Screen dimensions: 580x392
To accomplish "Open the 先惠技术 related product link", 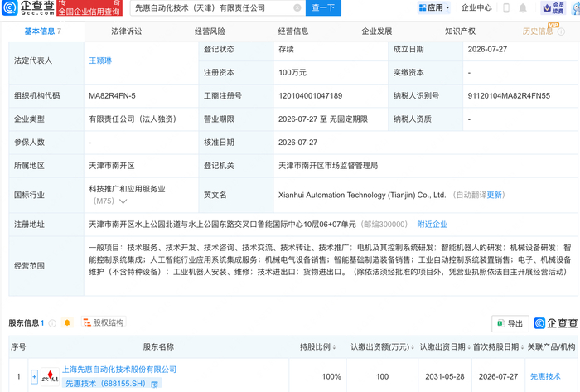I will pyautogui.click(x=545, y=376).
